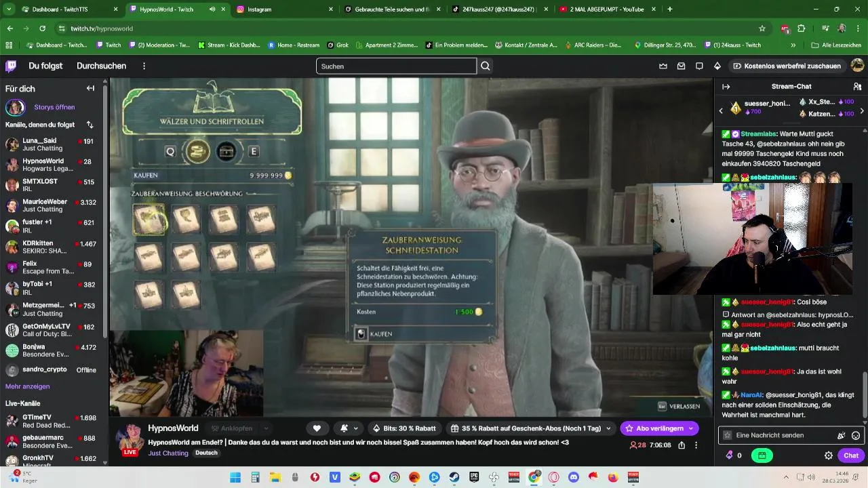Open Bits cheering icon in message box
The width and height of the screenshot is (868, 488).
[841, 435]
